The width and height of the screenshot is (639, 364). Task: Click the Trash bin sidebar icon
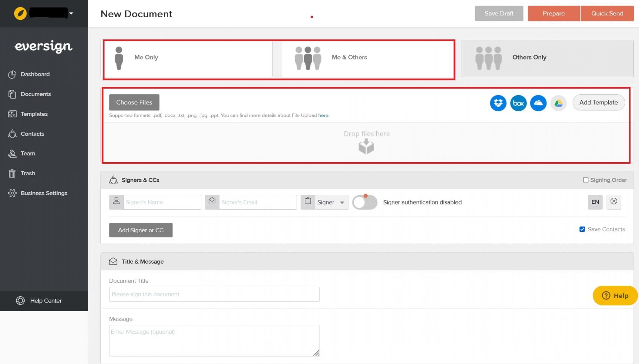(12, 173)
